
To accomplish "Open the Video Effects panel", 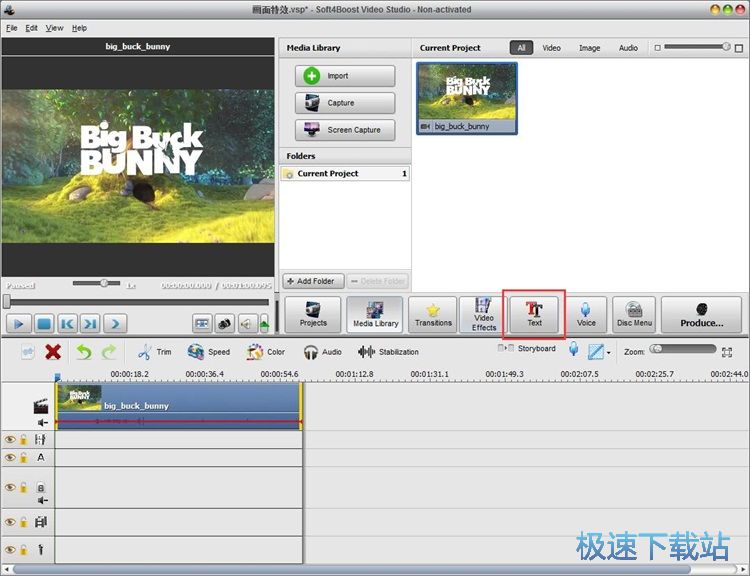I will click(x=484, y=314).
